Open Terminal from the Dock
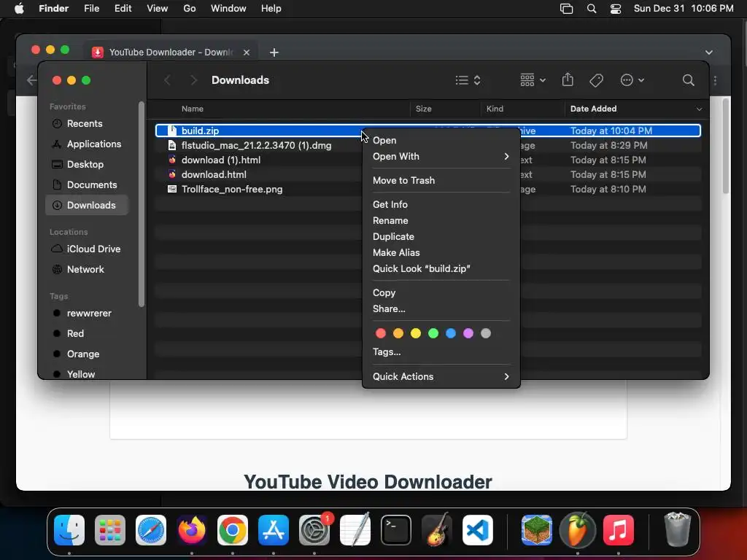Image resolution: width=747 pixels, height=560 pixels. point(396,530)
